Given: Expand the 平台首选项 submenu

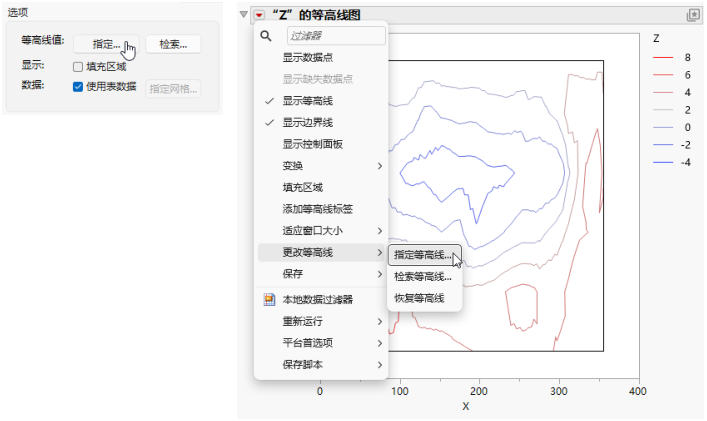Looking at the screenshot, I should click(x=321, y=343).
